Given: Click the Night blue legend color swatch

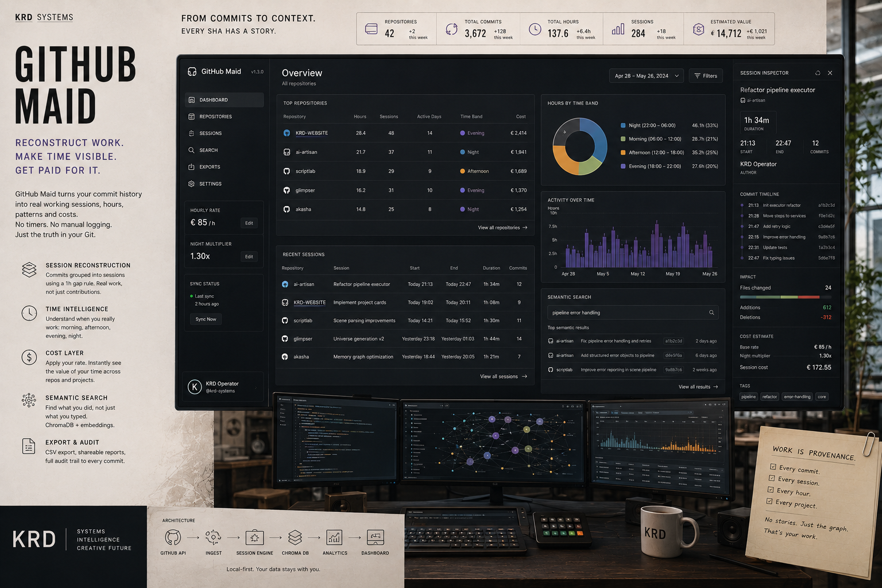Looking at the screenshot, I should [x=623, y=125].
